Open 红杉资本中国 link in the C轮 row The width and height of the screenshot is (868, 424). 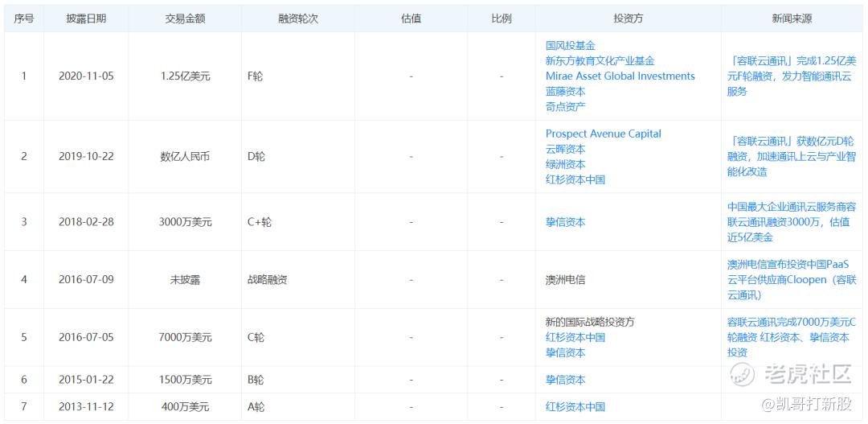tap(575, 338)
